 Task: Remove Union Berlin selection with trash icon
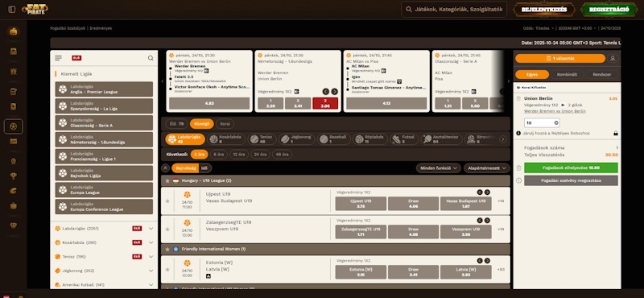[518, 98]
